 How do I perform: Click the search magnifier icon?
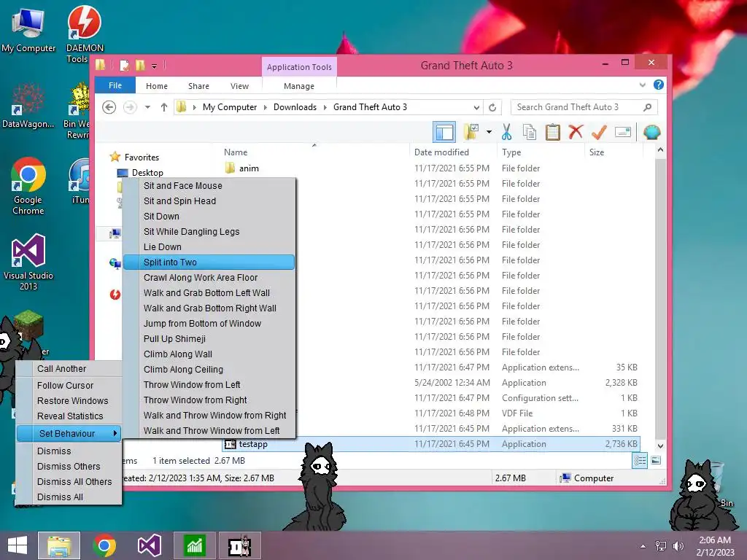[647, 107]
